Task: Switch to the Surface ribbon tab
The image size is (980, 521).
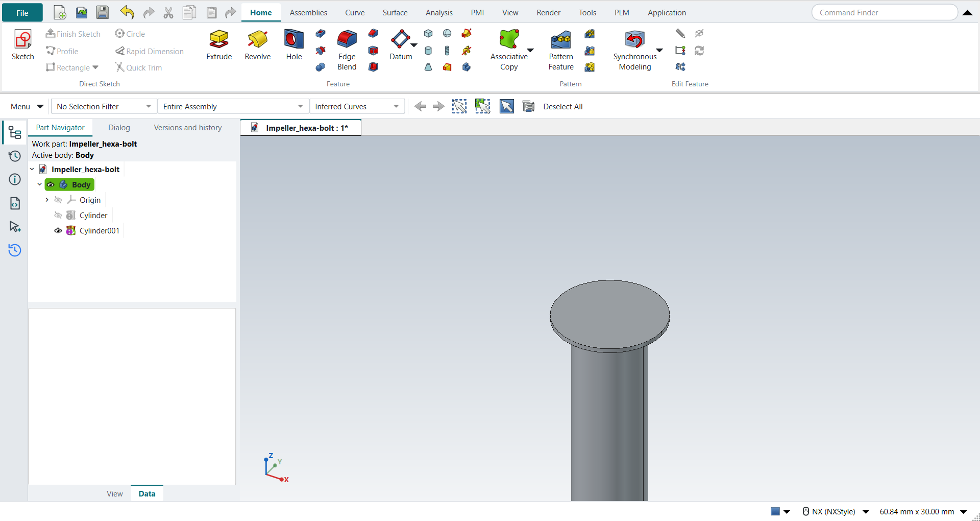Action: tap(395, 13)
